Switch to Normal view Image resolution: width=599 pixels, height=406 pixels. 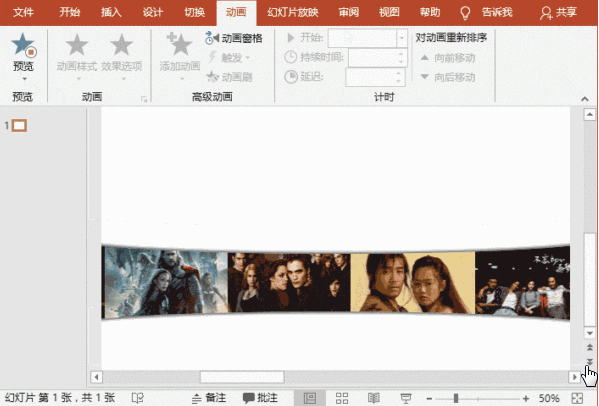[x=310, y=398]
